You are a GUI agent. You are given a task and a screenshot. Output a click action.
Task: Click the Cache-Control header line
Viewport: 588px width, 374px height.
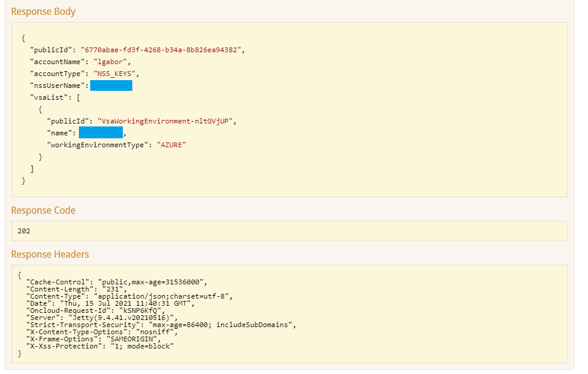click(x=117, y=282)
